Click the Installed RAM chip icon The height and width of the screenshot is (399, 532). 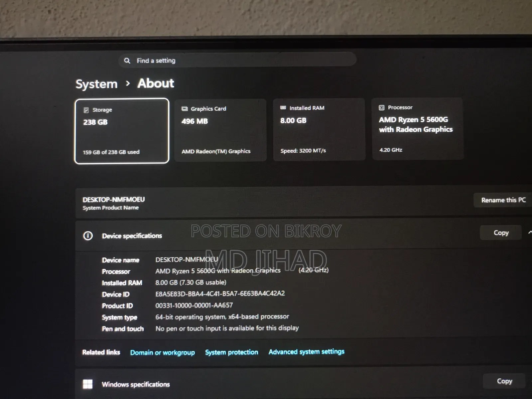(283, 108)
